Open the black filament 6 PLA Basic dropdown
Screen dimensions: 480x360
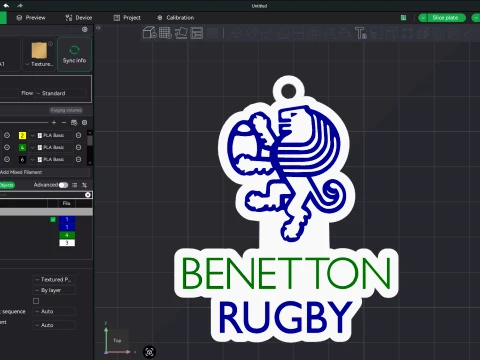pos(51,159)
